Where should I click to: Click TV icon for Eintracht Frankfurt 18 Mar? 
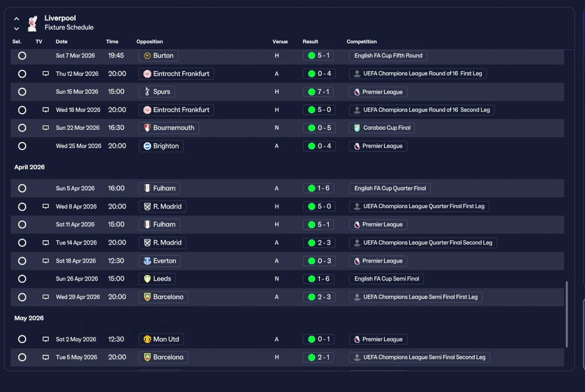(46, 110)
